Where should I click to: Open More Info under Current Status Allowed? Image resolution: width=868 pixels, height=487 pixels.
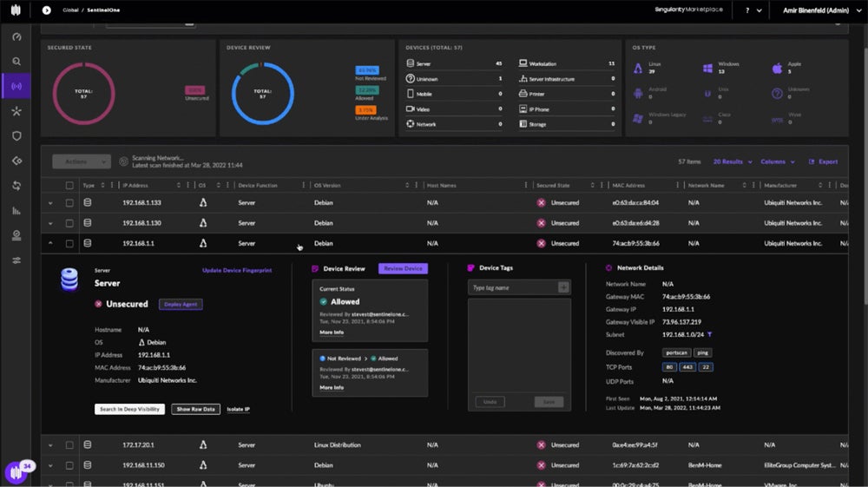coord(332,332)
